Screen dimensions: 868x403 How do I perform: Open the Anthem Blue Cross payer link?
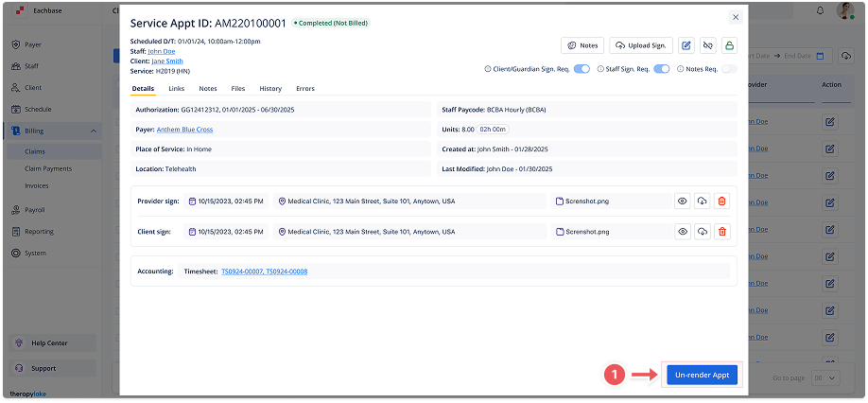185,130
